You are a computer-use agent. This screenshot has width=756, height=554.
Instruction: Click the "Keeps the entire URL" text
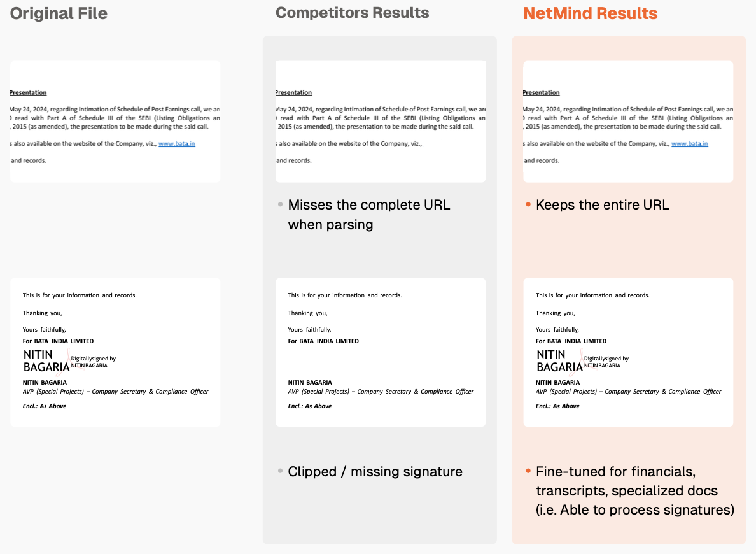click(602, 205)
